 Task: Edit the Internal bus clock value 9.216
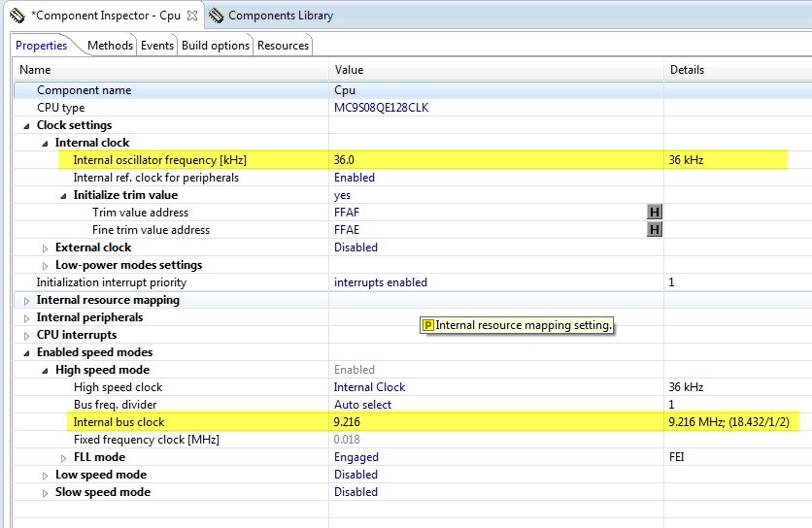coord(347,422)
